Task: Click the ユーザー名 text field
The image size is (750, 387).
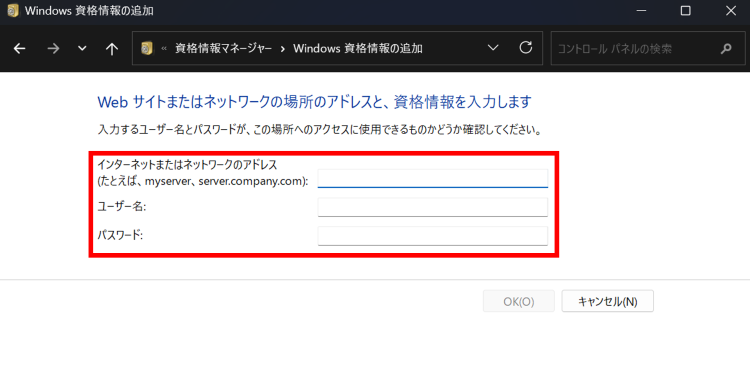Action: tap(433, 207)
